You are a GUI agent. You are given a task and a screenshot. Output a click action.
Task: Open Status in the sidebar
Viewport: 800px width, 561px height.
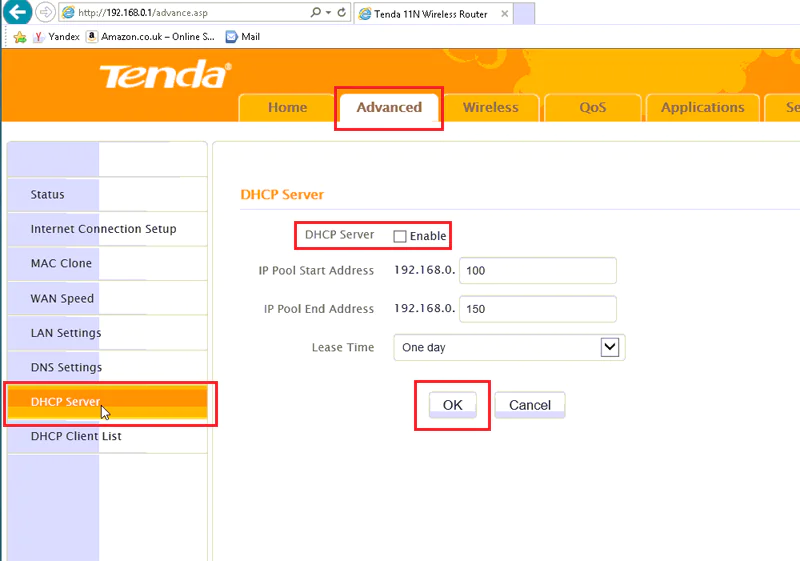coord(107,194)
